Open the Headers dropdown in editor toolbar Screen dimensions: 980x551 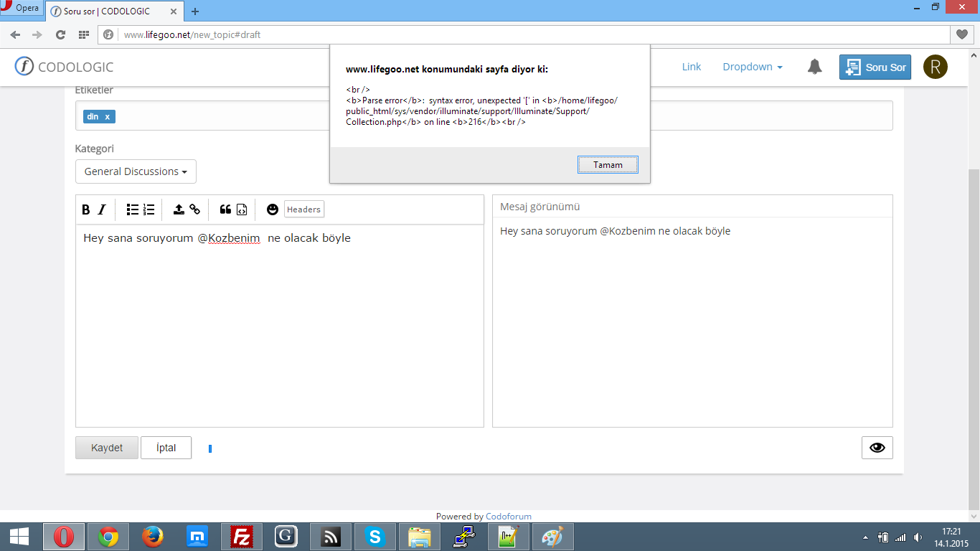[304, 209]
